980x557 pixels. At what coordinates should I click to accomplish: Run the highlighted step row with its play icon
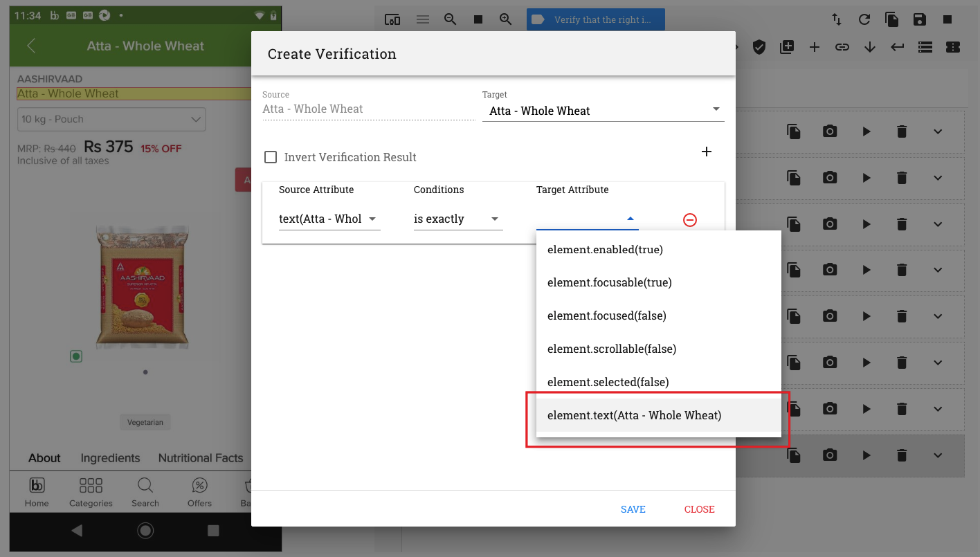(866, 455)
